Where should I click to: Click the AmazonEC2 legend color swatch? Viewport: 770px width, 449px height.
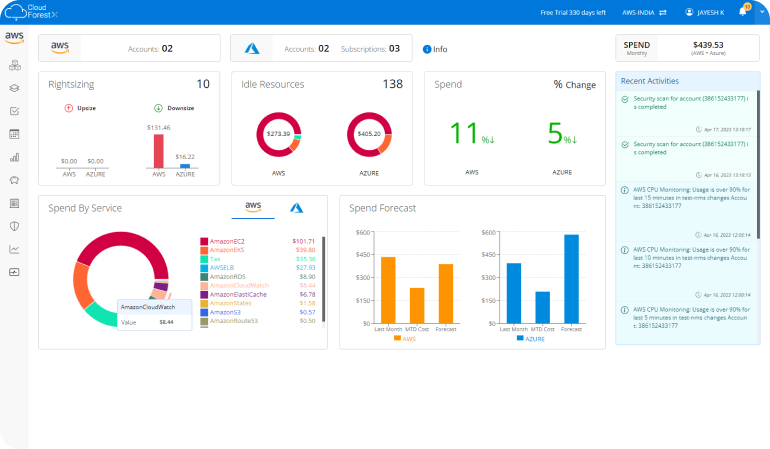coord(204,241)
